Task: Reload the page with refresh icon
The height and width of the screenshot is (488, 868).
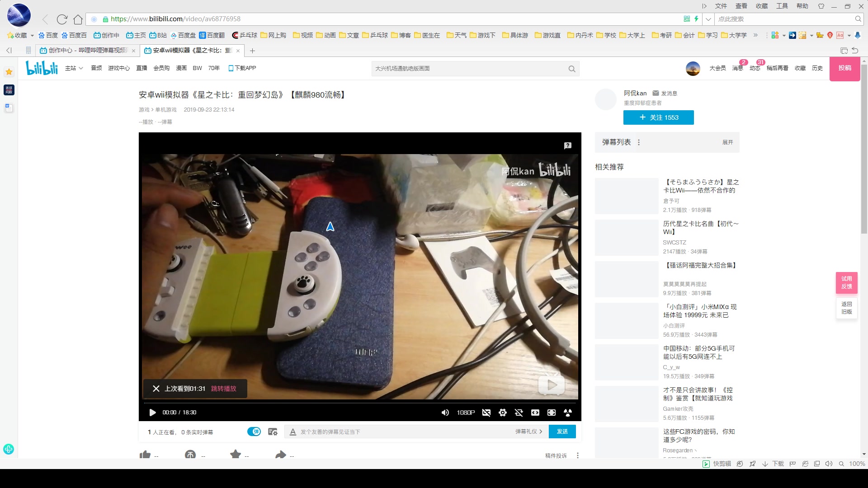Action: [x=62, y=19]
